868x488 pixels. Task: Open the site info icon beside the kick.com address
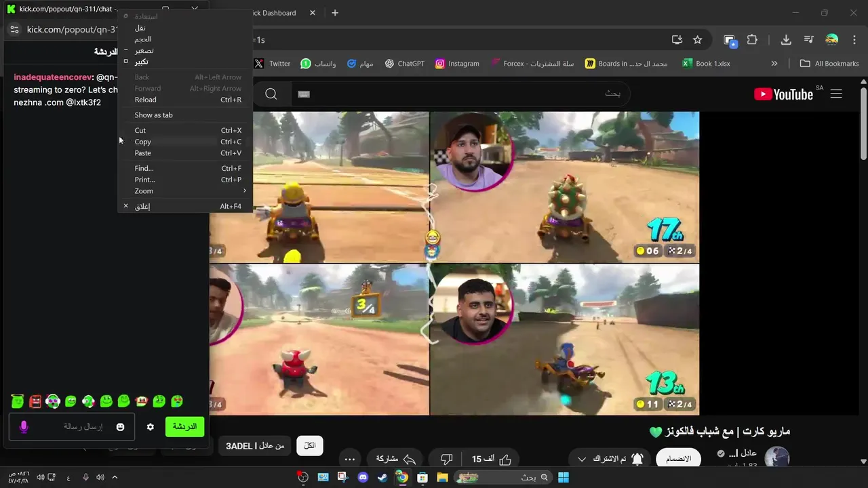point(14,29)
